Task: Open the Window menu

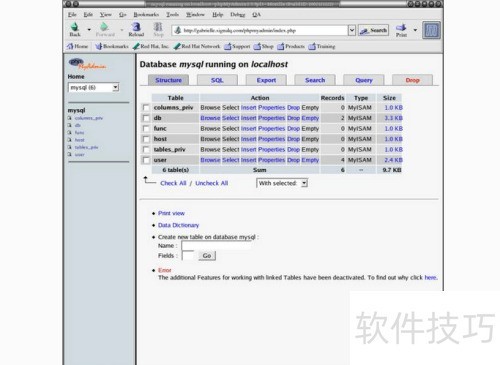Action: [195, 15]
